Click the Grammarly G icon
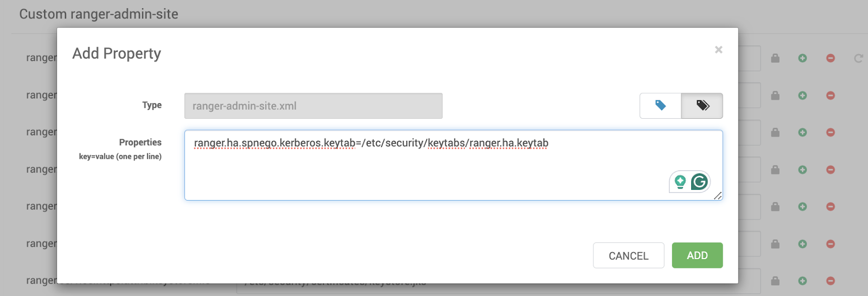Viewport: 868px width, 296px height. (699, 182)
